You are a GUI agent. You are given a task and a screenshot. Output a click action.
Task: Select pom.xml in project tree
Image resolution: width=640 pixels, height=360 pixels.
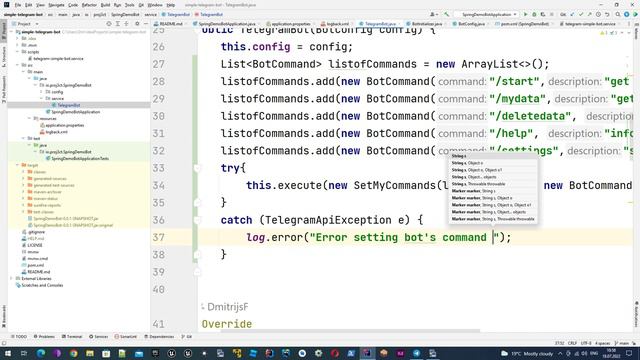(x=35, y=265)
